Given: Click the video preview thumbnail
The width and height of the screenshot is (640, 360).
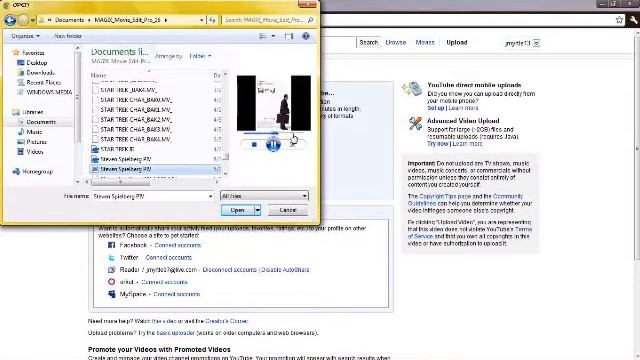Looking at the screenshot, I should pyautogui.click(x=273, y=103).
